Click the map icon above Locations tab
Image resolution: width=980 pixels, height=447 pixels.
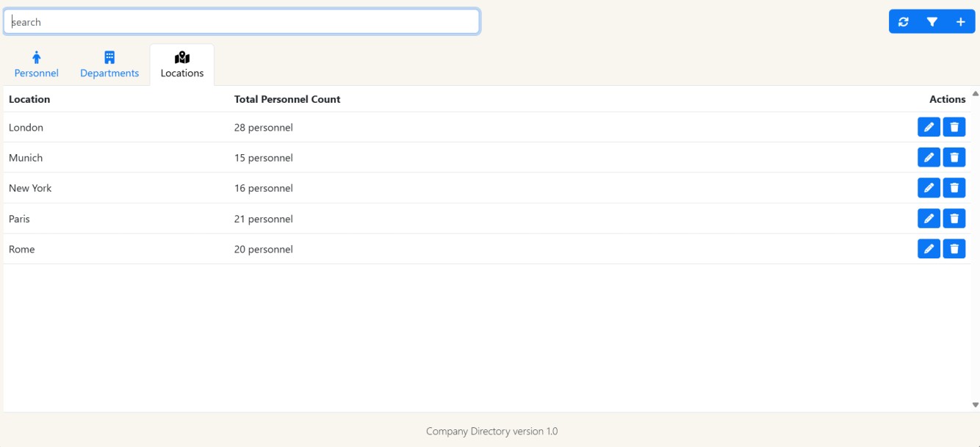pyautogui.click(x=181, y=56)
